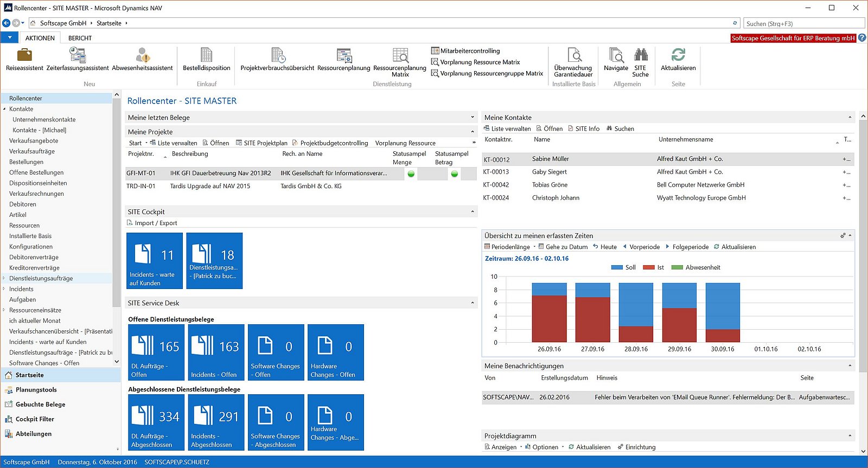The image size is (868, 468).
Task: Open Ressourcenplanung from the ribbon
Action: [344, 59]
